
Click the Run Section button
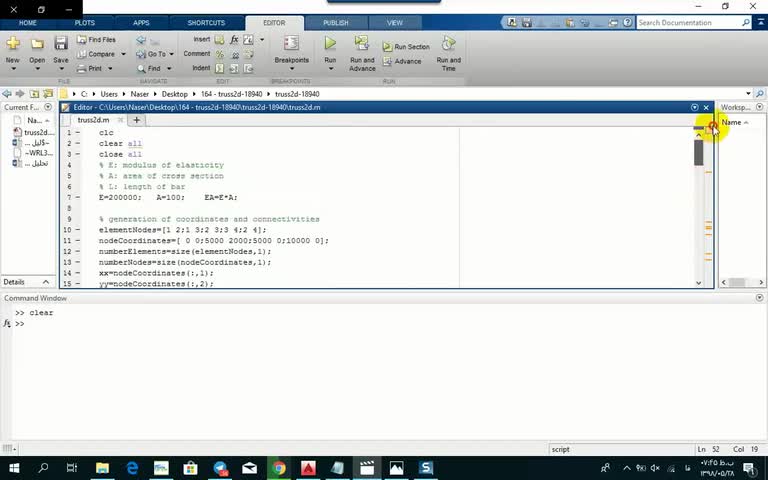click(406, 47)
